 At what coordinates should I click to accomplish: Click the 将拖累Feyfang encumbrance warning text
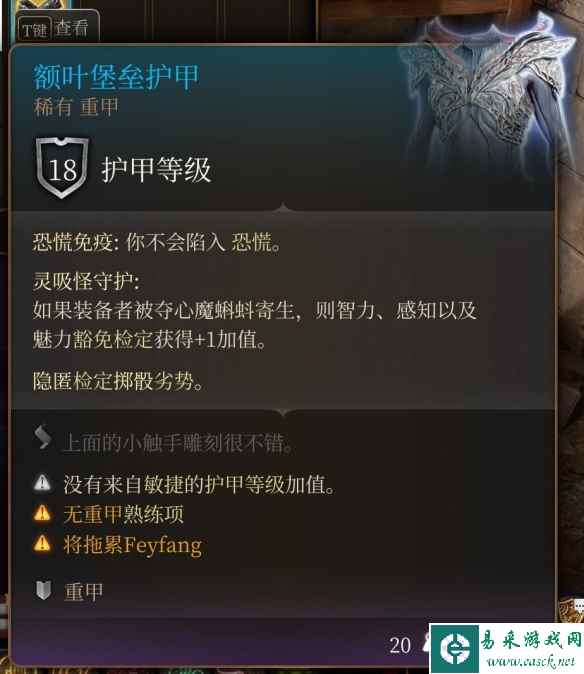tap(132, 545)
